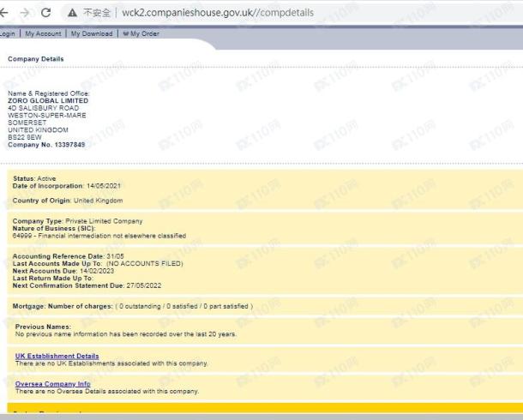Click no previous name information sentence

126,334
